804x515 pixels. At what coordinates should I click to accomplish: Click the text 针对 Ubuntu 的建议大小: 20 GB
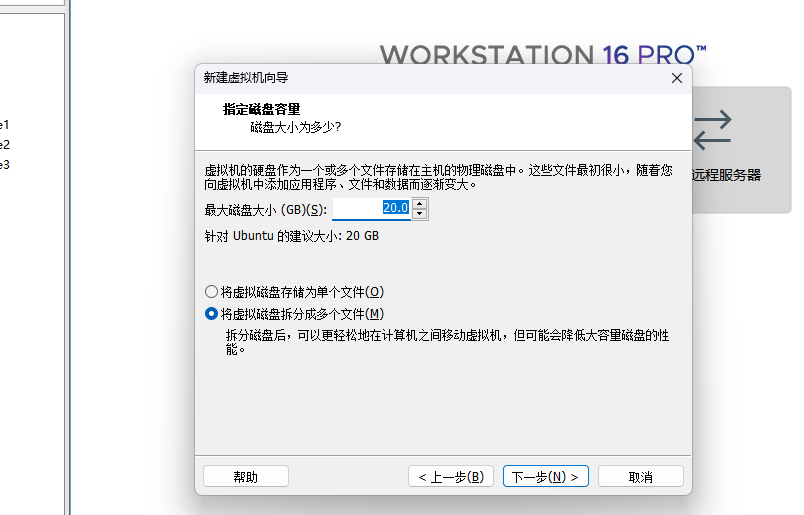(x=292, y=236)
